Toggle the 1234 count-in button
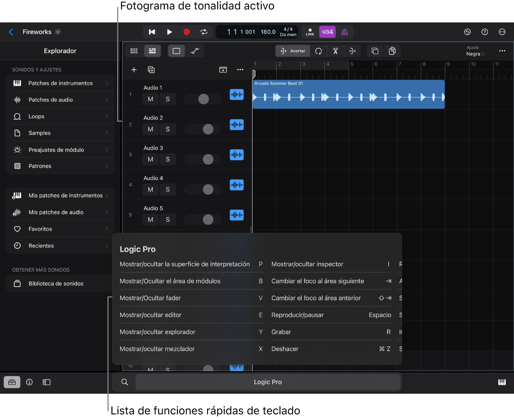This screenshot has height=420, width=514. click(327, 32)
